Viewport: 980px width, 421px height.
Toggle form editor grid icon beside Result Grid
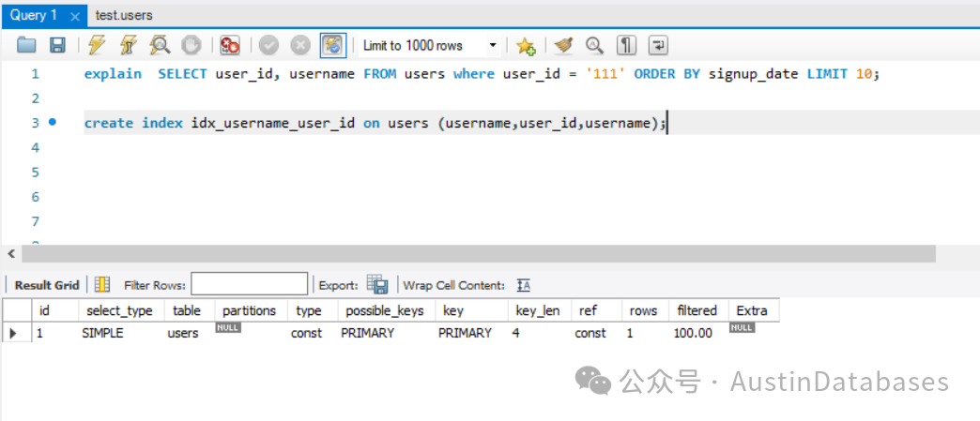coord(102,285)
